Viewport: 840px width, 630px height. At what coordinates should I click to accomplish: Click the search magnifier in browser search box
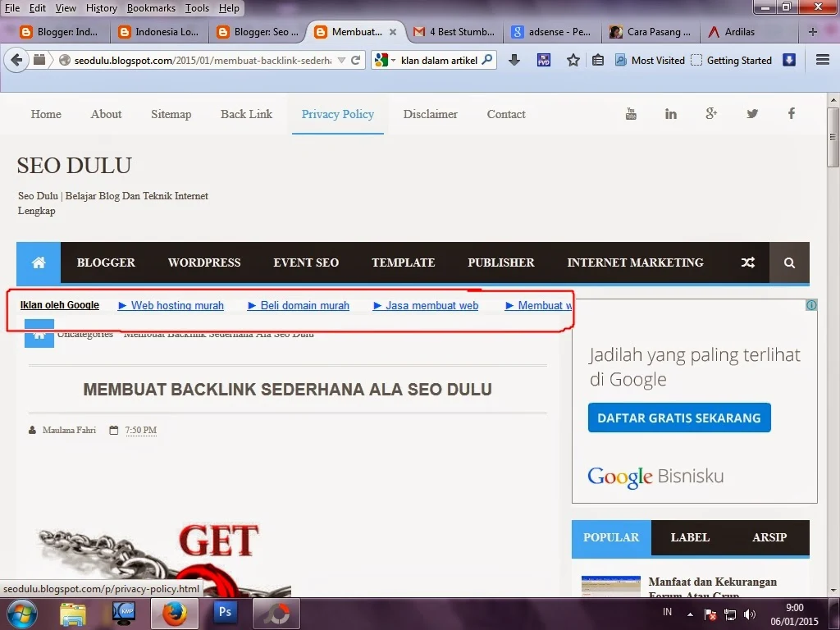click(x=487, y=60)
